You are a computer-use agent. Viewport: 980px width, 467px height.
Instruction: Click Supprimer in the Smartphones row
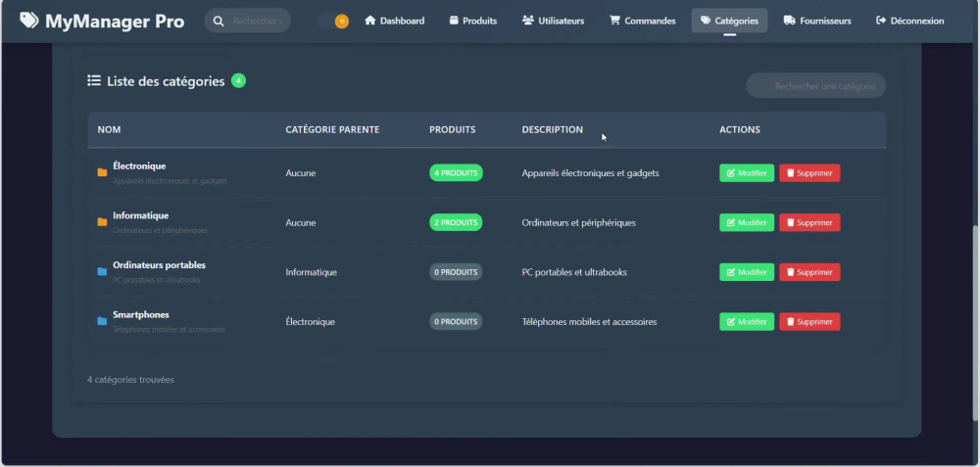tap(810, 321)
